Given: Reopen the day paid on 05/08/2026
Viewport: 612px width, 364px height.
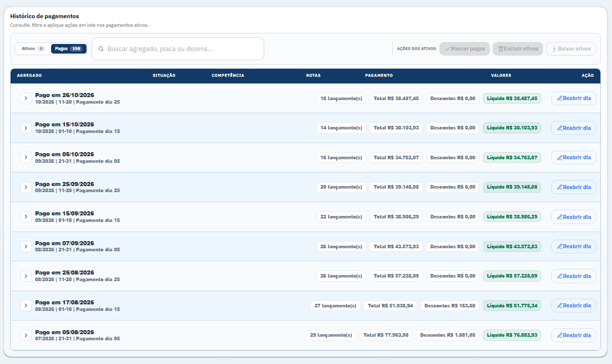Looking at the screenshot, I should point(574,335).
